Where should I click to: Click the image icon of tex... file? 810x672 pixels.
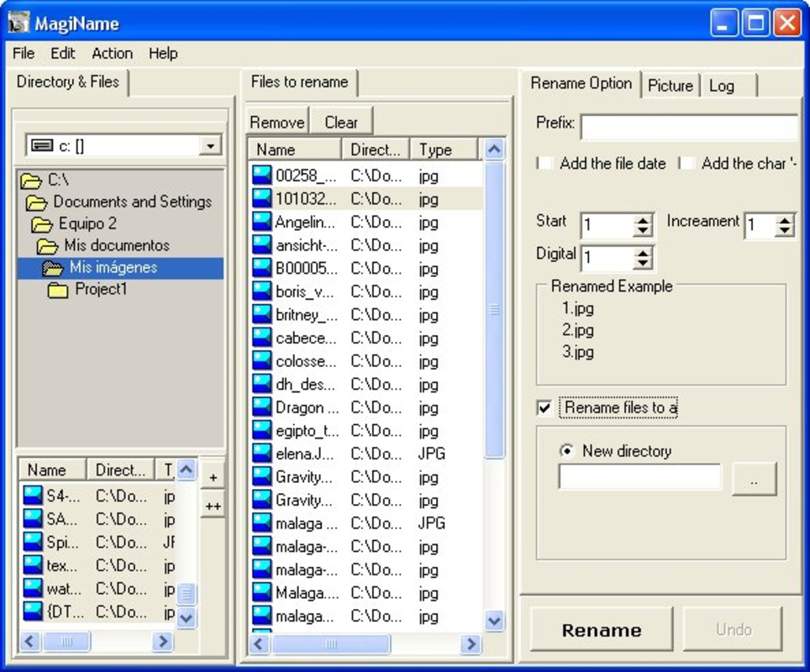pyautogui.click(x=33, y=565)
